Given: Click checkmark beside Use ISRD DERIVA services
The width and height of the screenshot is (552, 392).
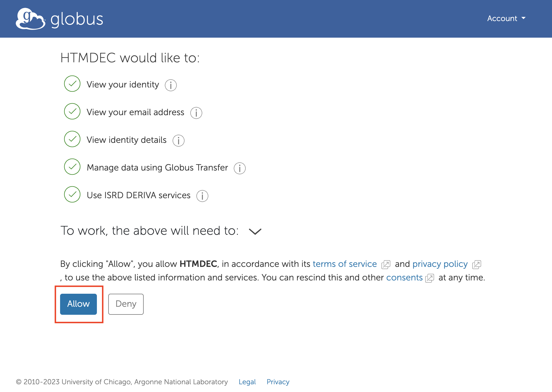Looking at the screenshot, I should [72, 194].
